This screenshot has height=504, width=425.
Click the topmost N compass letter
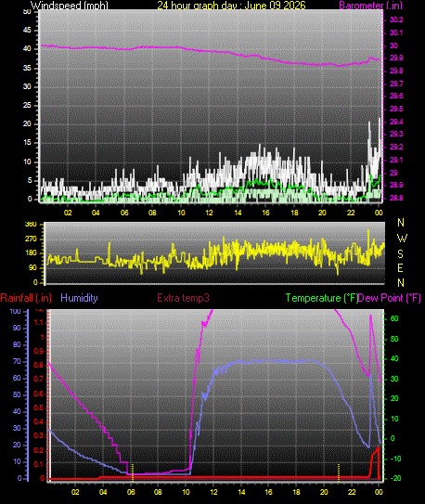click(x=401, y=223)
